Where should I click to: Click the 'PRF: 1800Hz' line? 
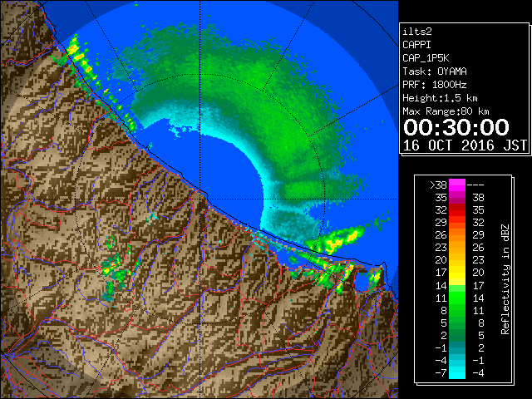(x=435, y=85)
